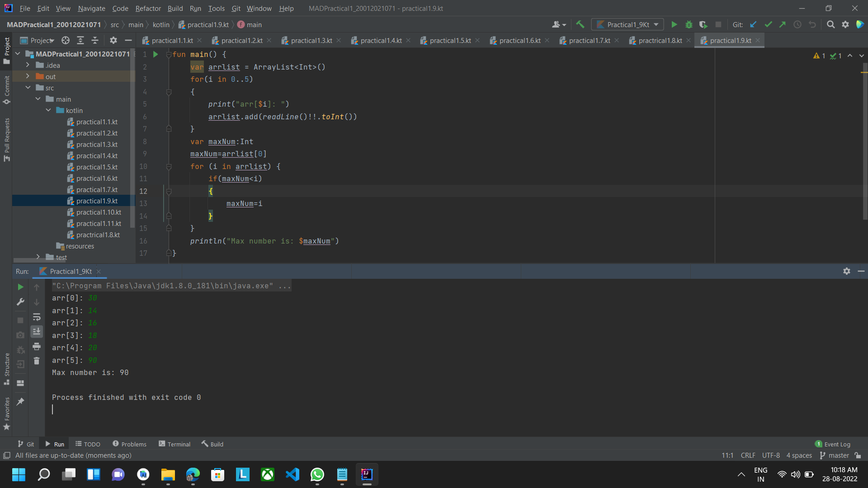Build the project with the hammer icon
Image resolution: width=868 pixels, height=488 pixels.
(x=580, y=24)
